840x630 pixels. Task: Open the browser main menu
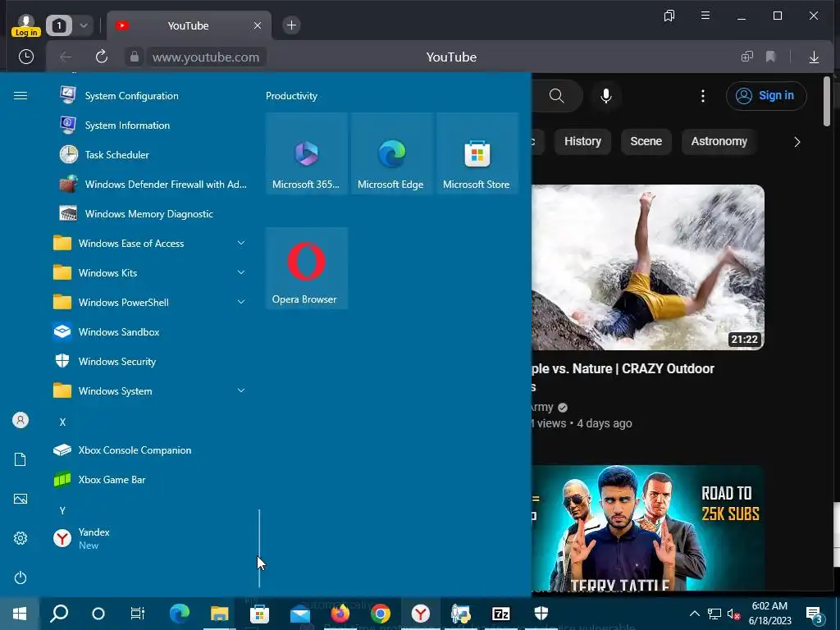coord(705,16)
